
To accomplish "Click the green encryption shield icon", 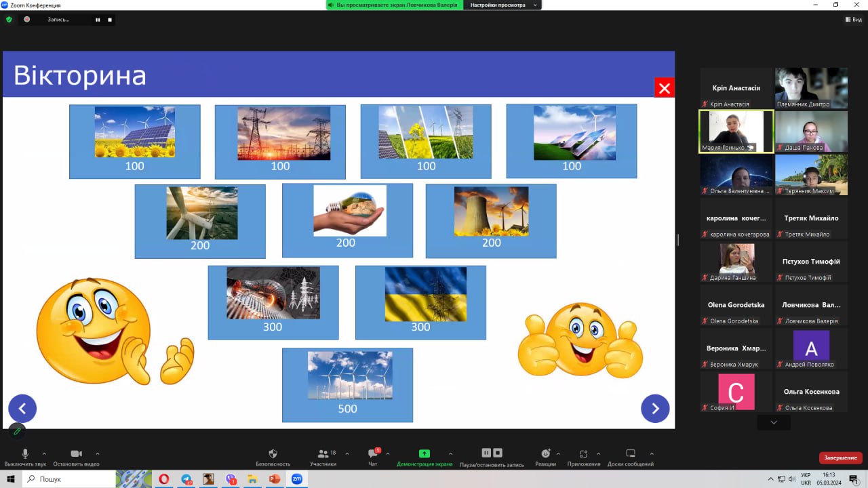I will tap(9, 20).
